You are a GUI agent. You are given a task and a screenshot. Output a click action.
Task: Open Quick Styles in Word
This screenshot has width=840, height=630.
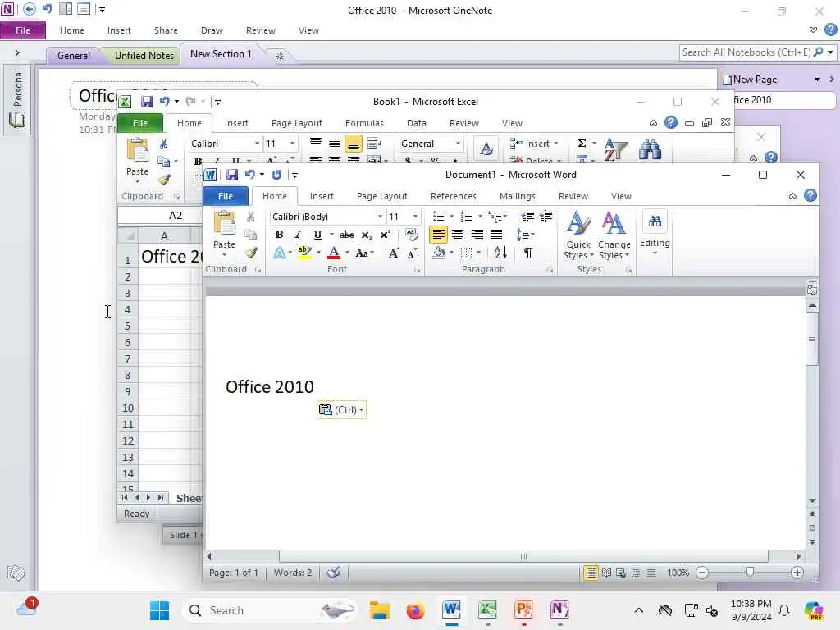point(578,235)
